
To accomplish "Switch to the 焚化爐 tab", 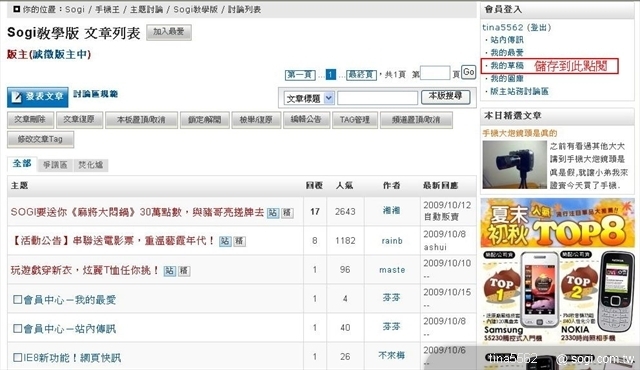I will [91, 165].
